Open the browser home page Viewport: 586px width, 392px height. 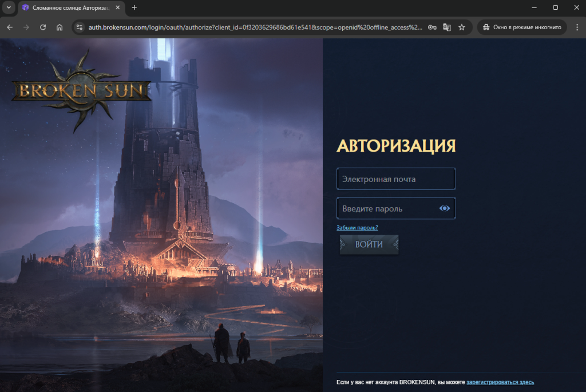pos(60,27)
